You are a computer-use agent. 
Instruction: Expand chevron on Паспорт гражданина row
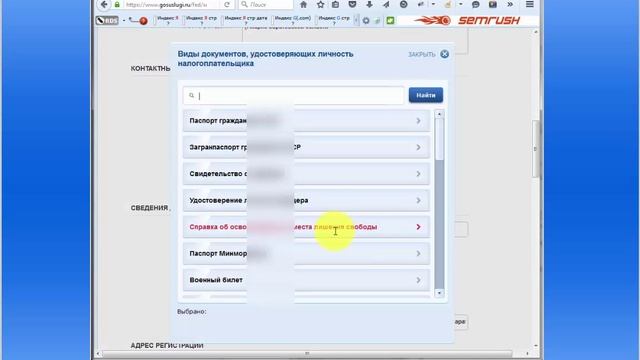418,121
